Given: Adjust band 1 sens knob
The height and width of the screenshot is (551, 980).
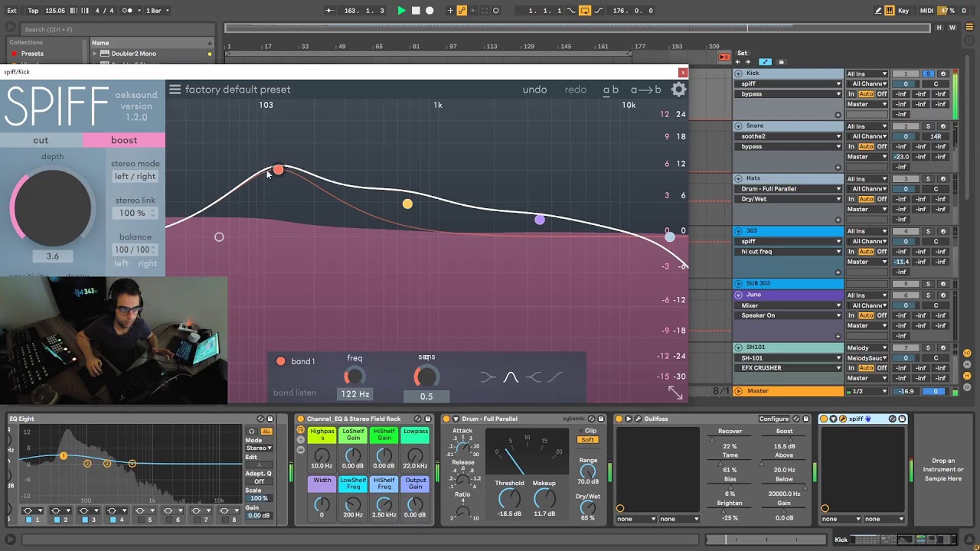Looking at the screenshot, I should pyautogui.click(x=426, y=376).
